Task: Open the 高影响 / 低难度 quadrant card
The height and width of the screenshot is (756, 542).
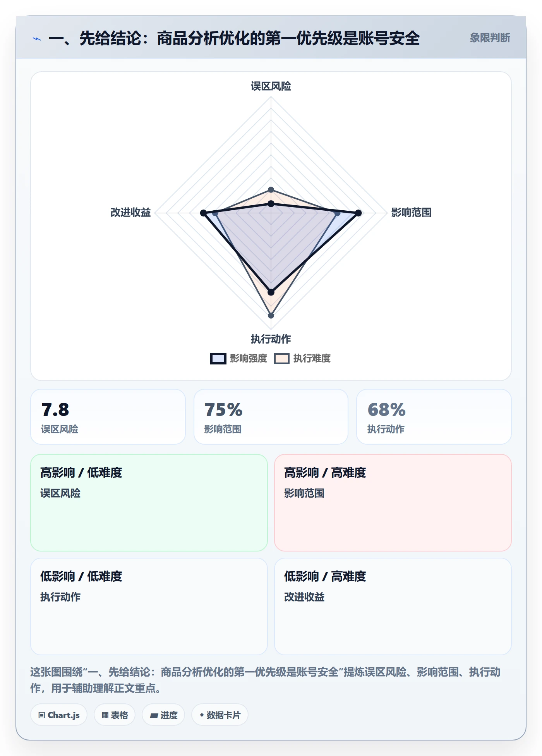Action: [x=149, y=503]
